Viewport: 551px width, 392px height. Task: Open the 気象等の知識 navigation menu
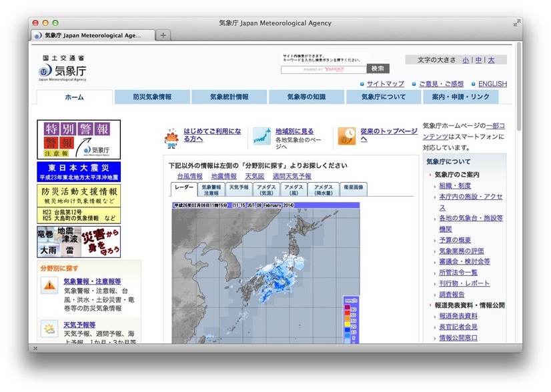306,97
